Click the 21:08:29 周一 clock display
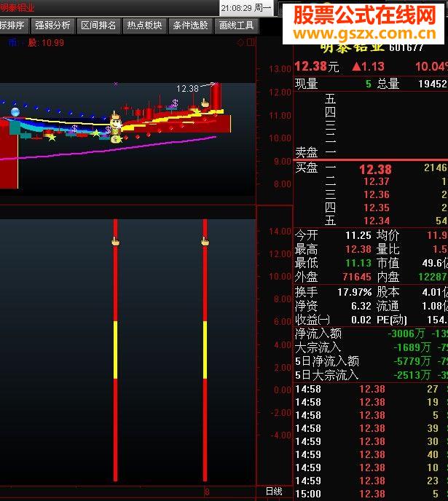The height and width of the screenshot is (501, 448). pos(246,8)
